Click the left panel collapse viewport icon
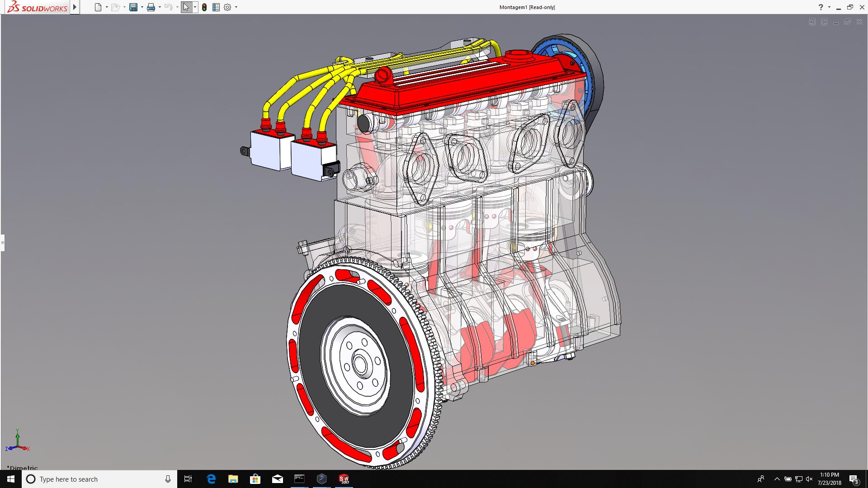The width and height of the screenshot is (868, 488). tap(812, 22)
